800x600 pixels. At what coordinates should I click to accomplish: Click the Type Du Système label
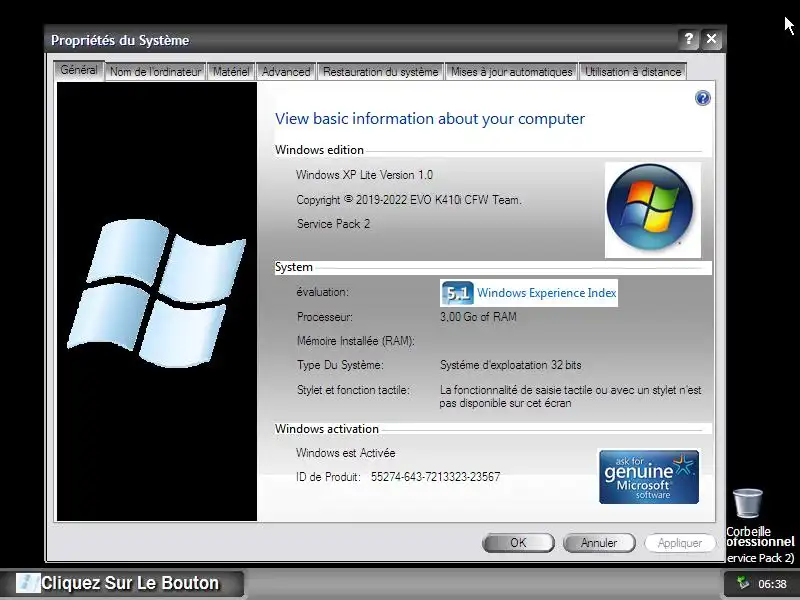tap(340, 365)
